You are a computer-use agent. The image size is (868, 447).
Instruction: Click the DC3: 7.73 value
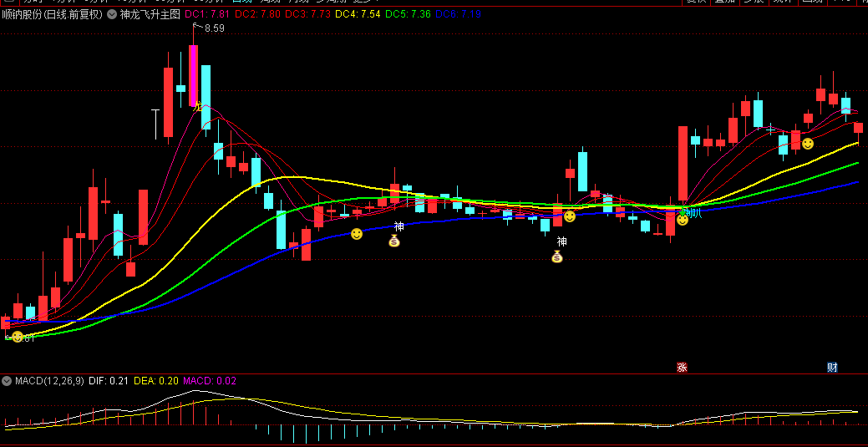(x=307, y=14)
